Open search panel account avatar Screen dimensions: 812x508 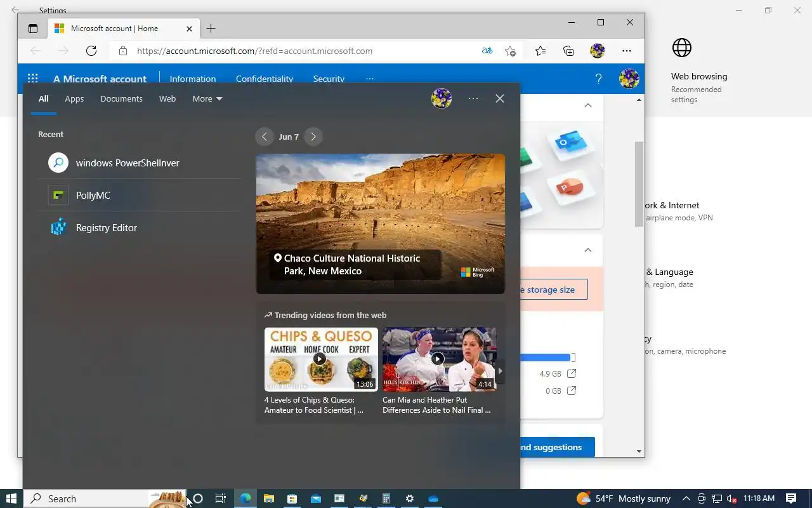coord(442,98)
